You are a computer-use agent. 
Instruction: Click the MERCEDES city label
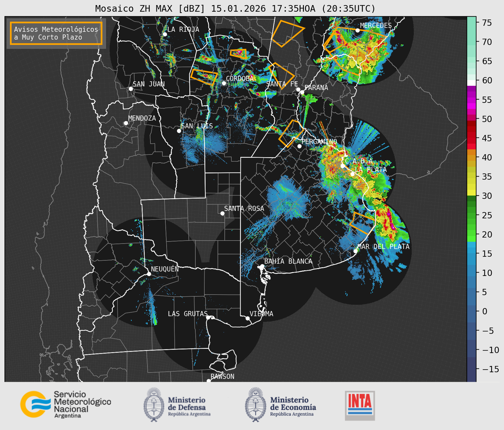click(x=376, y=25)
